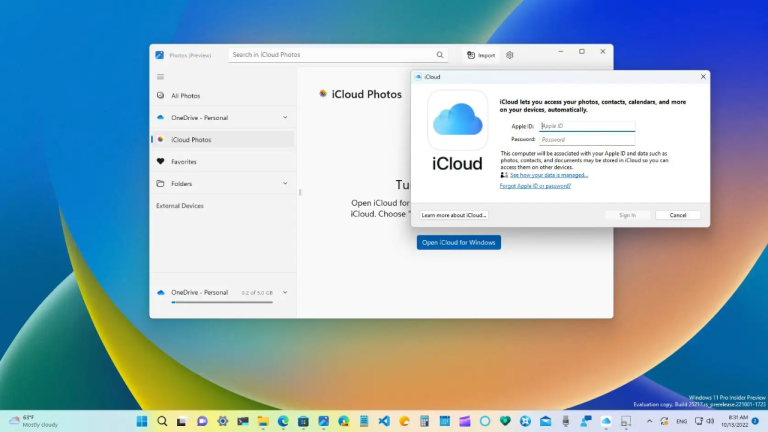Open Photos settings gear icon
The height and width of the screenshot is (432, 768).
[510, 55]
